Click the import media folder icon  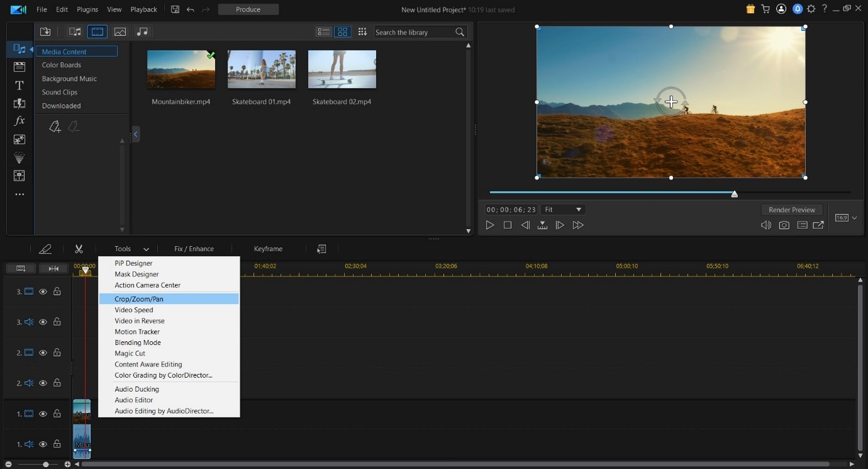click(45, 32)
